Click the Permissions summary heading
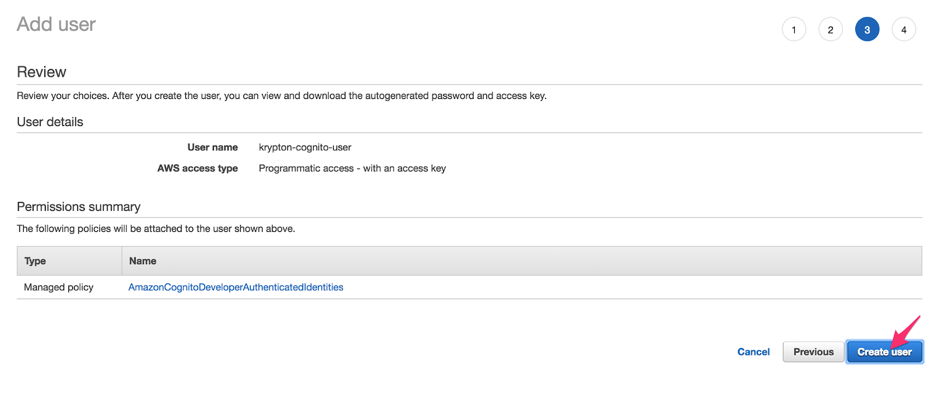Screen dimensions: 940x394 (79, 207)
